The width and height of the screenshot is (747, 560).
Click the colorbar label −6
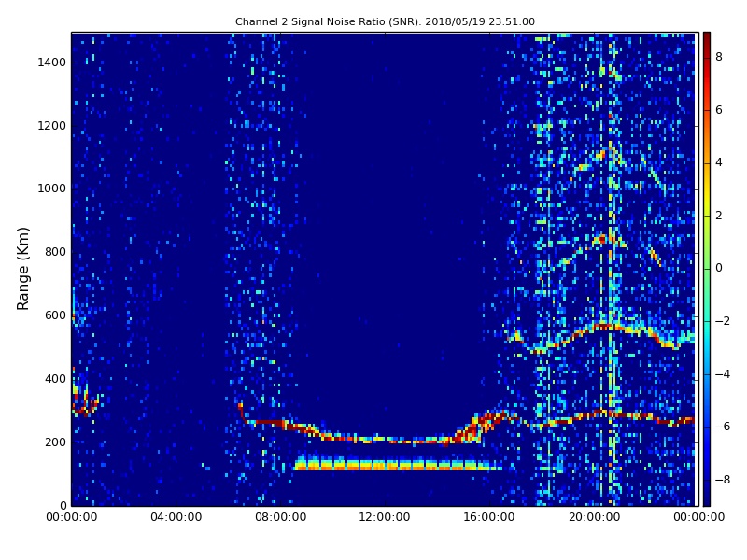click(723, 427)
